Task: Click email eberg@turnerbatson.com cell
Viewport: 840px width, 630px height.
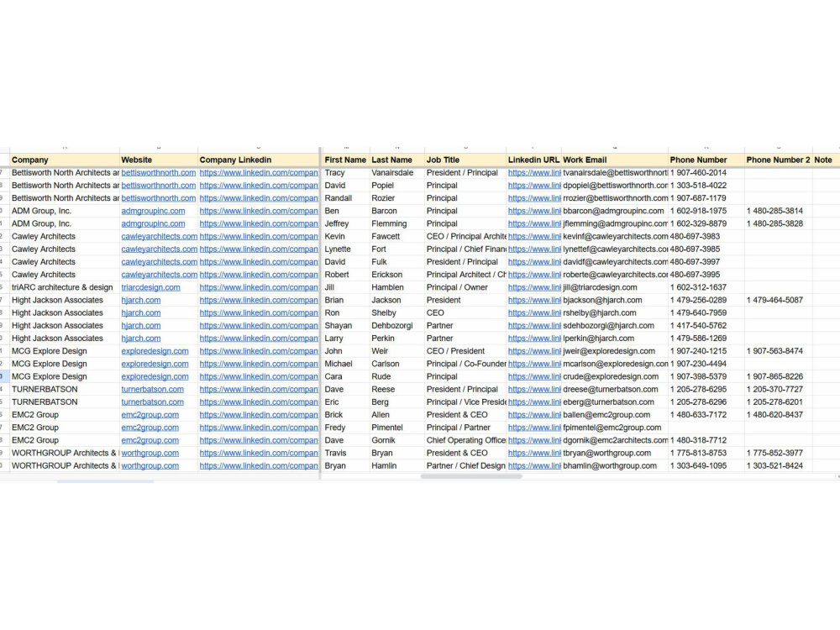Action: pos(615,402)
